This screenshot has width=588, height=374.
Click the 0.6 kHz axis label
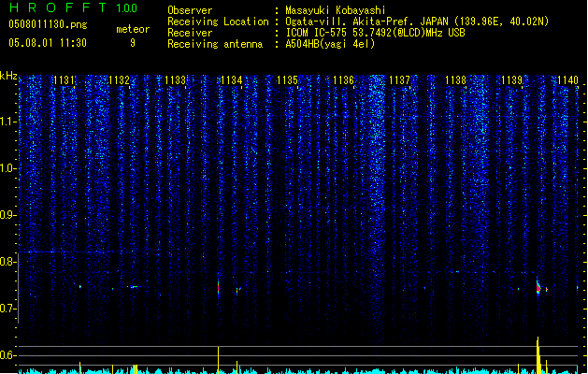7,355
